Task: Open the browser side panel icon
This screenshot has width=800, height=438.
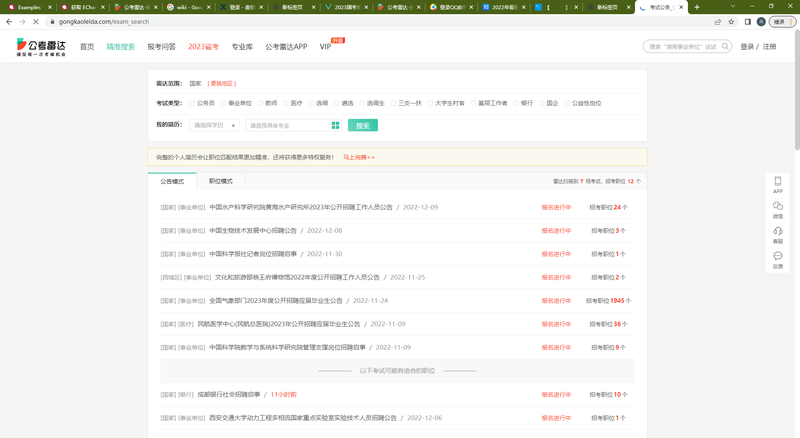Action: [x=748, y=22]
